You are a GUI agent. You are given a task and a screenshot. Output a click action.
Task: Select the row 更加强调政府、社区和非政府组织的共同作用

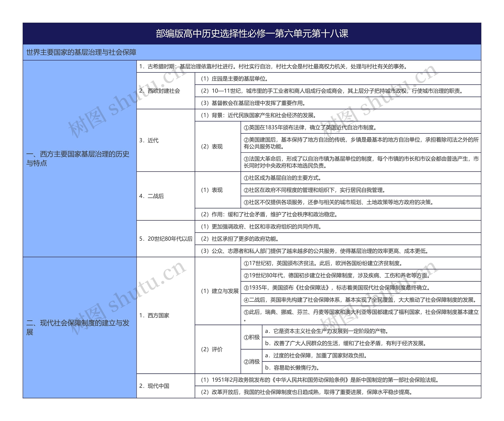338,227
